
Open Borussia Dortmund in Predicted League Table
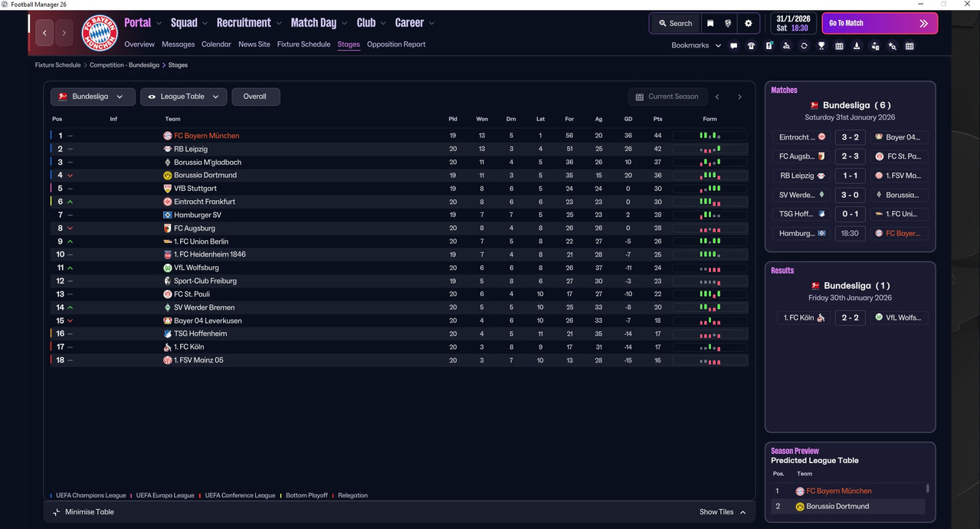837,507
